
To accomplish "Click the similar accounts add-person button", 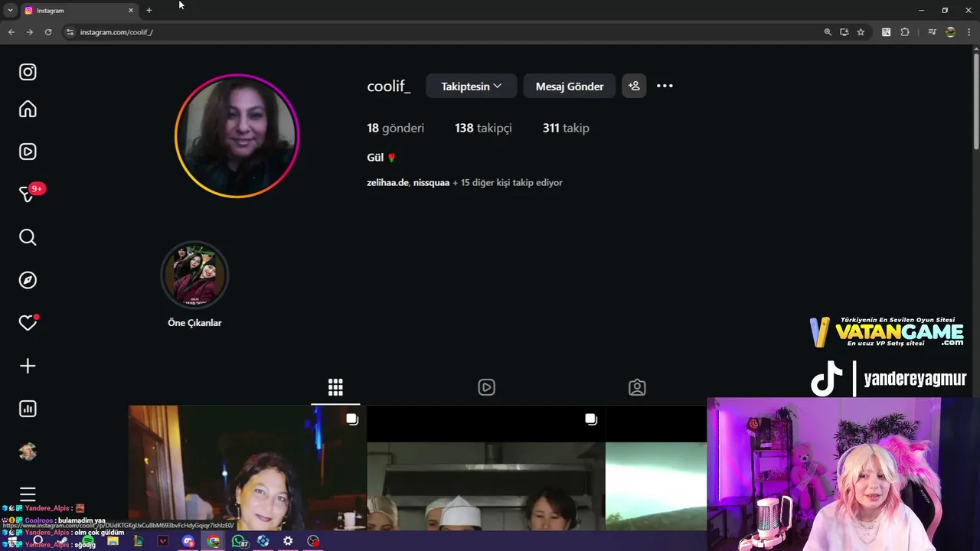I will point(634,86).
